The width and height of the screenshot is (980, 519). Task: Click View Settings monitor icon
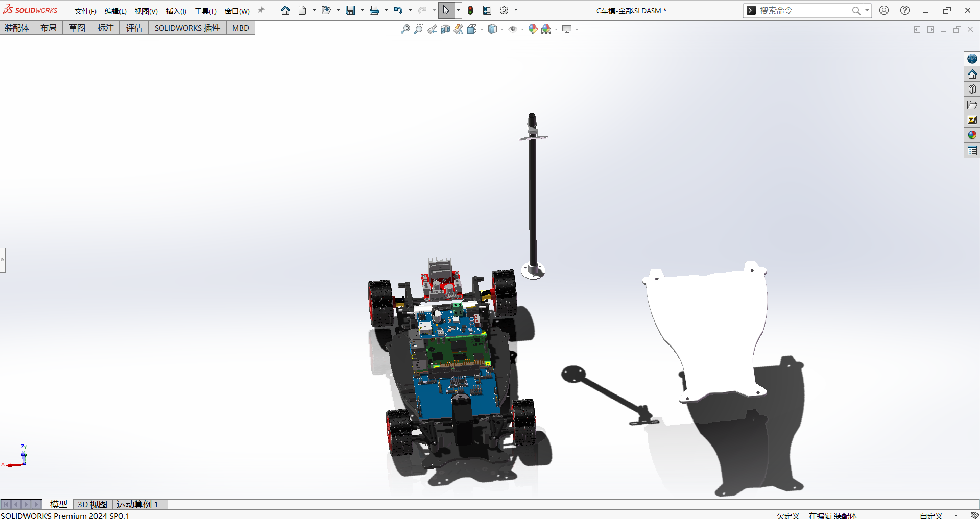pos(567,29)
